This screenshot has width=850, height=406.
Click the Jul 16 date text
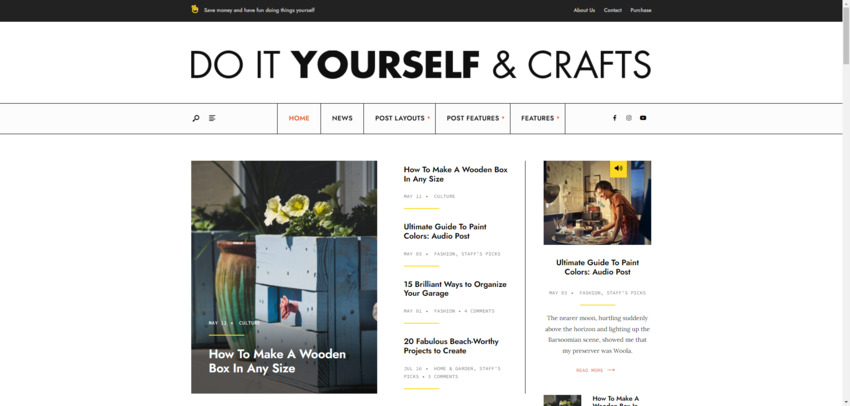coord(413,369)
